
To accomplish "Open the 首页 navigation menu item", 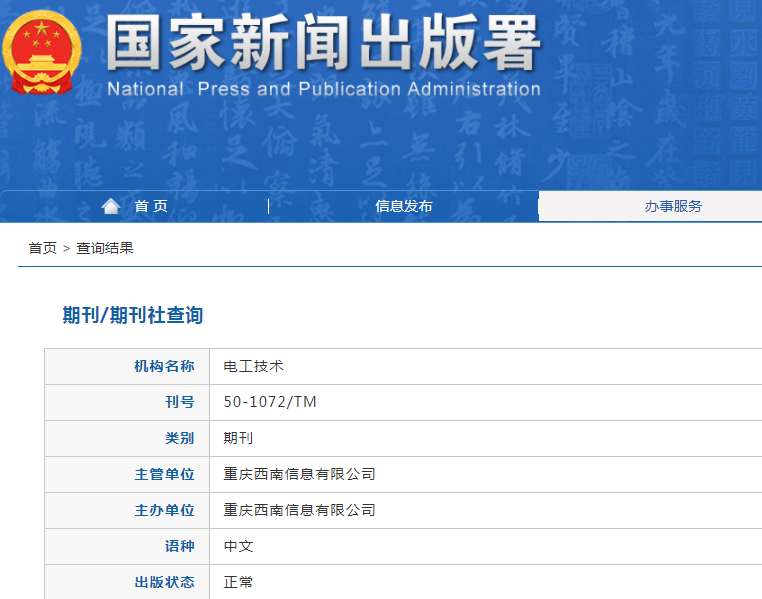I will 151,206.
